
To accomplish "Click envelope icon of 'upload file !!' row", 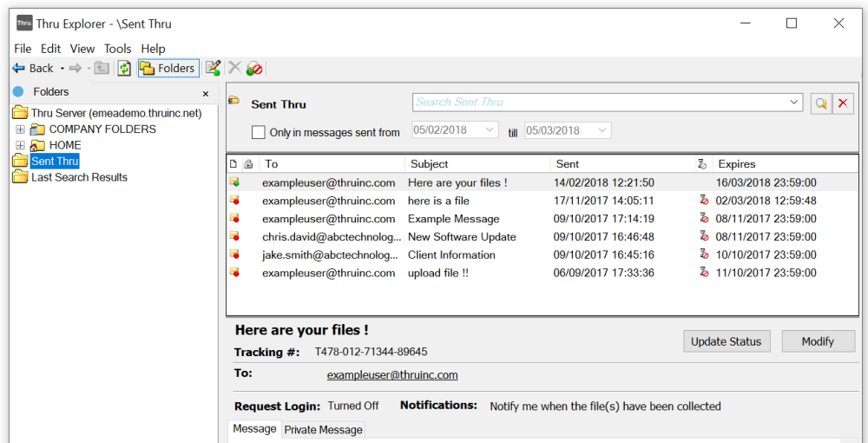I will [x=234, y=273].
